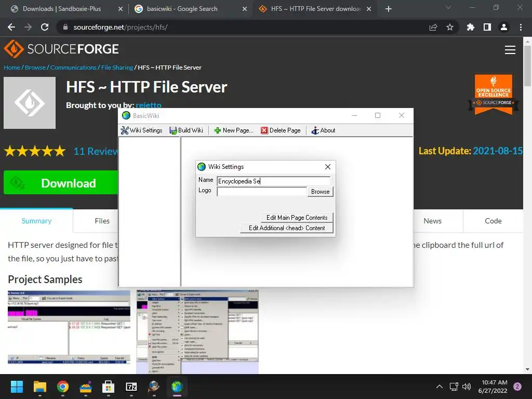The width and height of the screenshot is (532, 399).
Task: Click the rejetto author link
Action: 149,105
